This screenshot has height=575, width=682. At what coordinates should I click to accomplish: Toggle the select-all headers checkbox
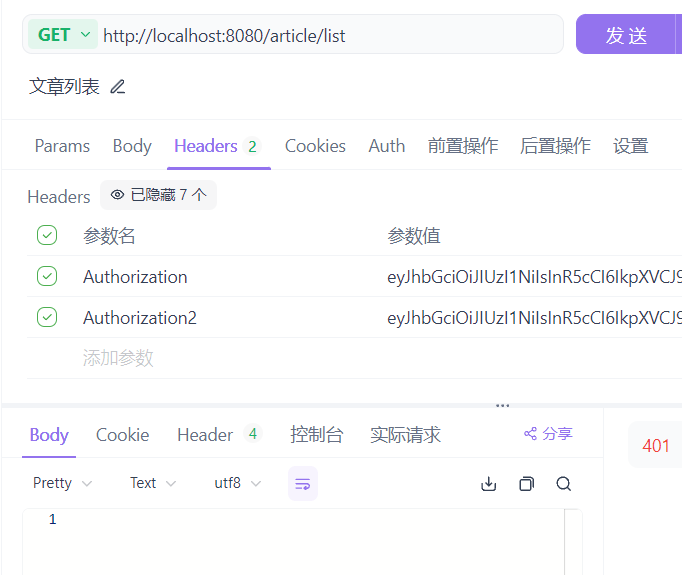tap(47, 235)
